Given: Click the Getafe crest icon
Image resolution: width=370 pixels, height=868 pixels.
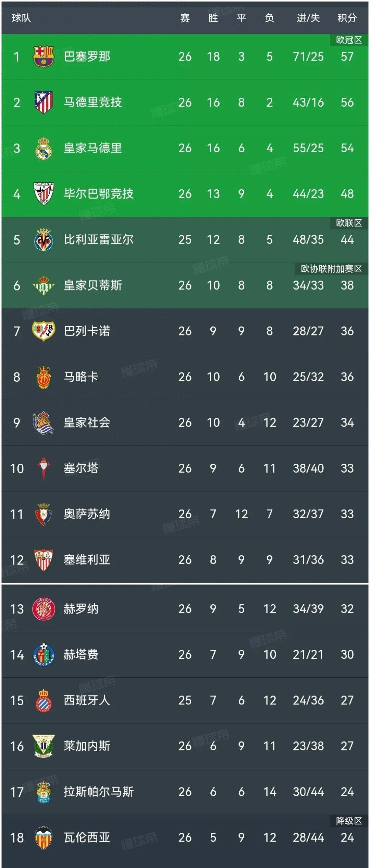Looking at the screenshot, I should 44,654.
